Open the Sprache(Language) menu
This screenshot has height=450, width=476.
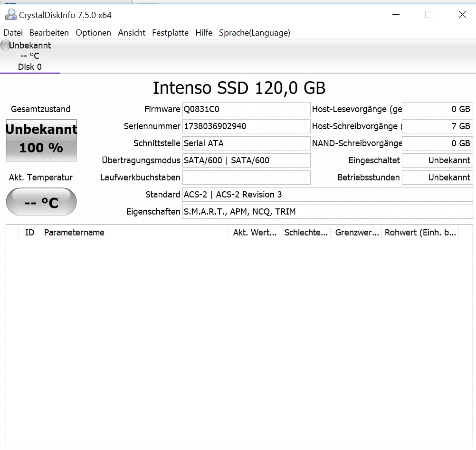point(255,33)
